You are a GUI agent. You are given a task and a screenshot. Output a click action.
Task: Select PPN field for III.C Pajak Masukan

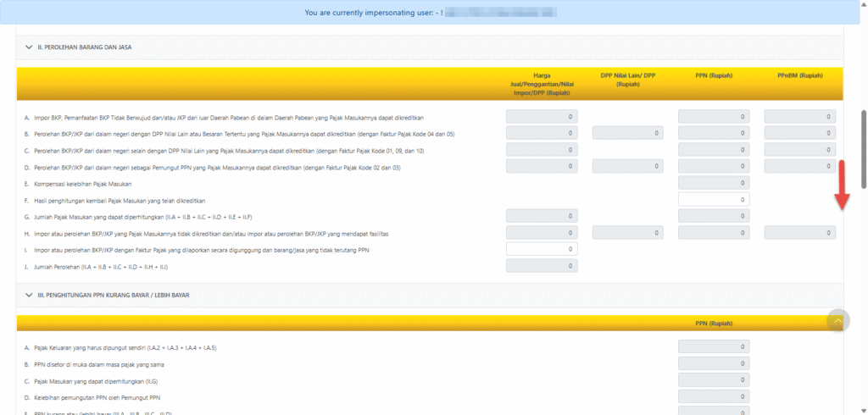[713, 380]
